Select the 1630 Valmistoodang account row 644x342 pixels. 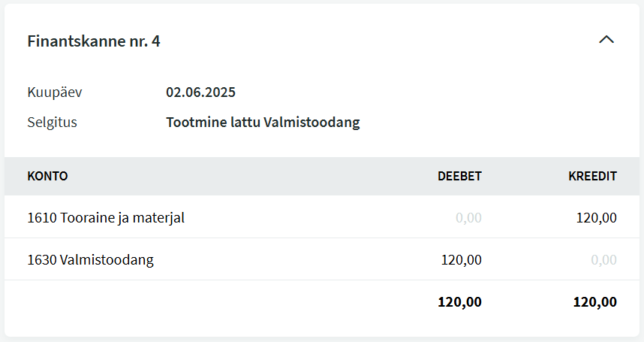click(322, 259)
